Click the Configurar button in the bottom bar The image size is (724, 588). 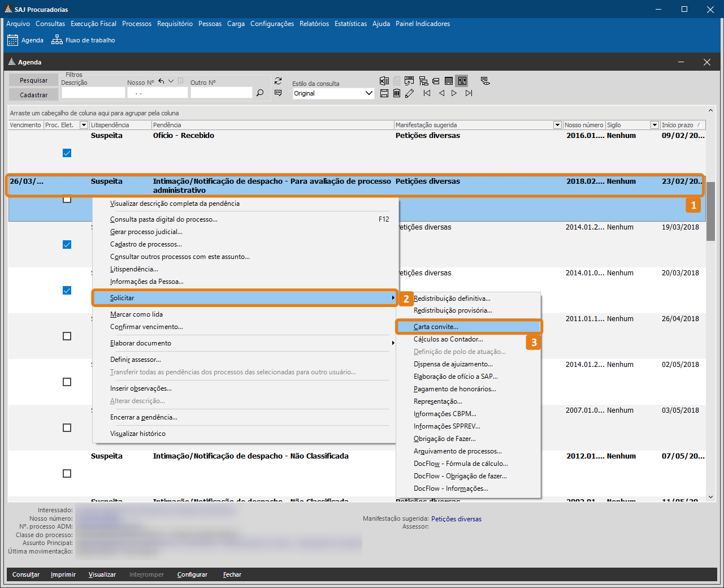click(x=192, y=574)
